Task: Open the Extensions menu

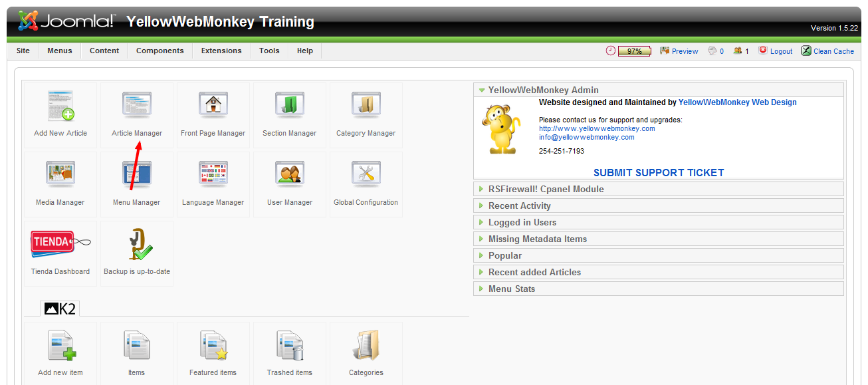Action: tap(221, 51)
